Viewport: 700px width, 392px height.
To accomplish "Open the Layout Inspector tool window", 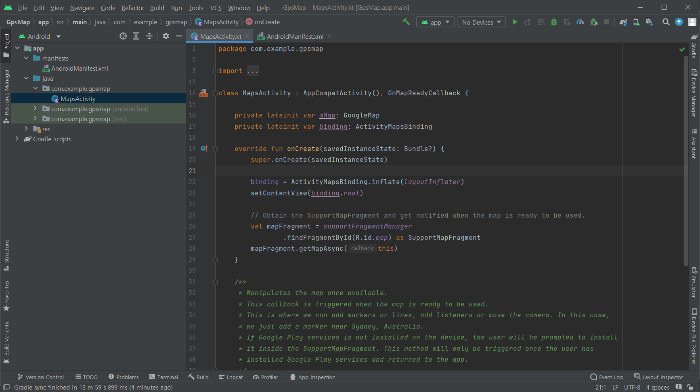I will tap(659, 377).
